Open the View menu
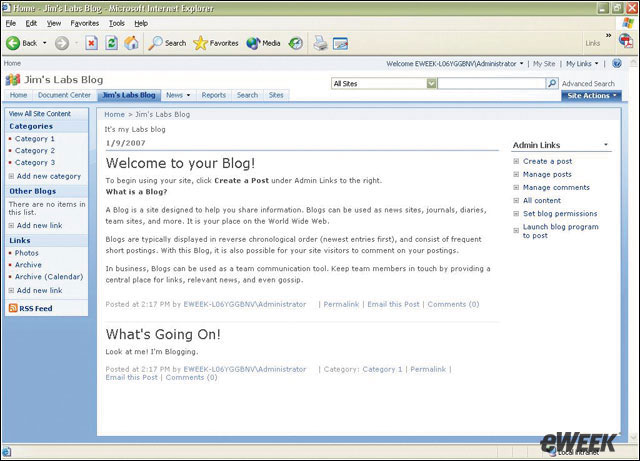This screenshot has width=640, height=461. 53,23
